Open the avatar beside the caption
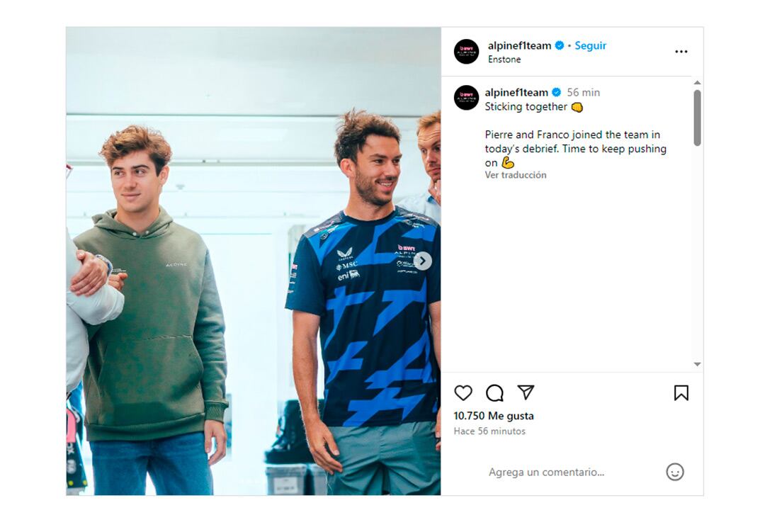The image size is (765, 532). [466, 98]
